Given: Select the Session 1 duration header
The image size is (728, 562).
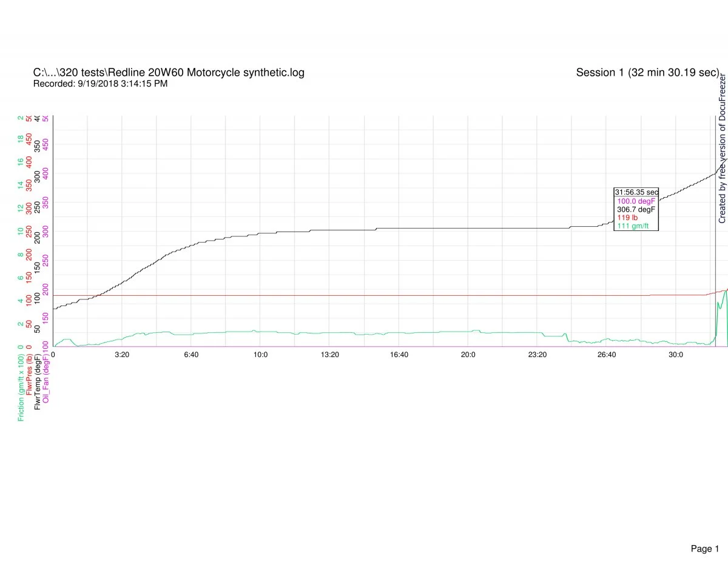Looking at the screenshot, I should (x=647, y=73).
